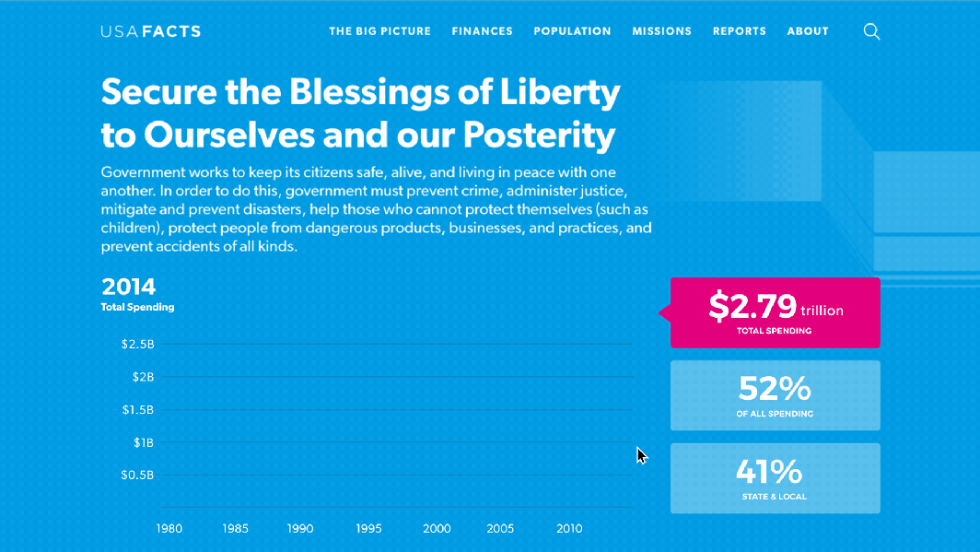Screen dimensions: 980x552
Task: Go to the Reports section
Action: coord(740,31)
